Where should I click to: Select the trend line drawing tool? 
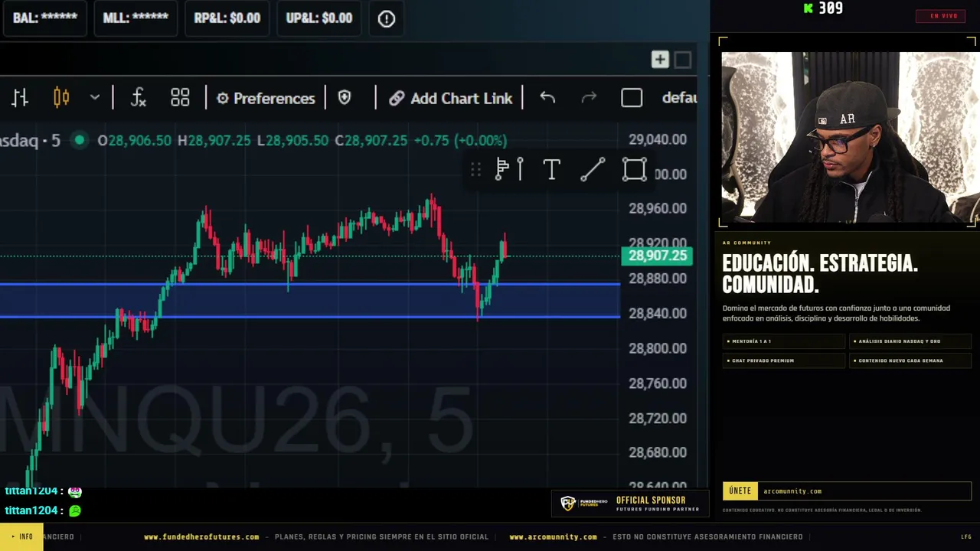pyautogui.click(x=593, y=169)
